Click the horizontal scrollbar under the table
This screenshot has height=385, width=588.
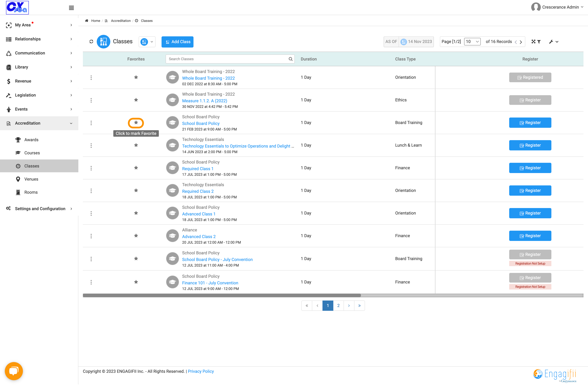[x=222, y=296]
